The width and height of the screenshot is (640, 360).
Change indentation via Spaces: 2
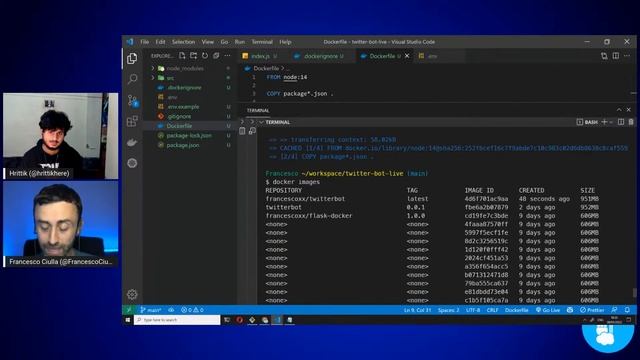448,310
